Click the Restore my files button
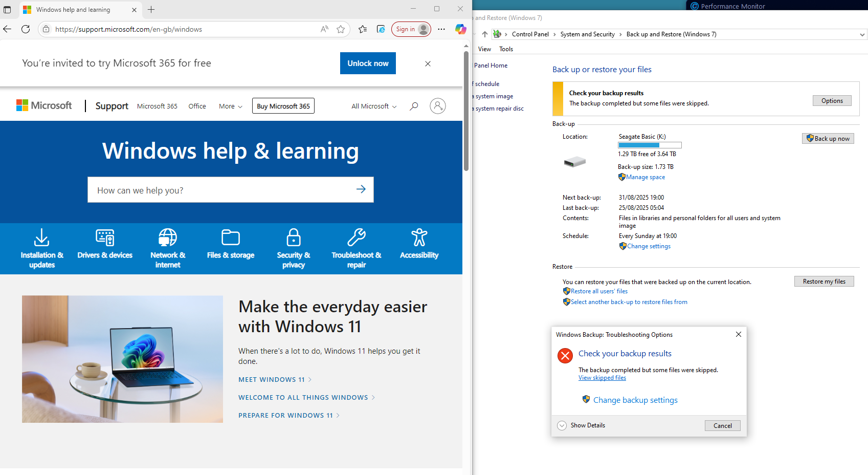 tap(824, 282)
